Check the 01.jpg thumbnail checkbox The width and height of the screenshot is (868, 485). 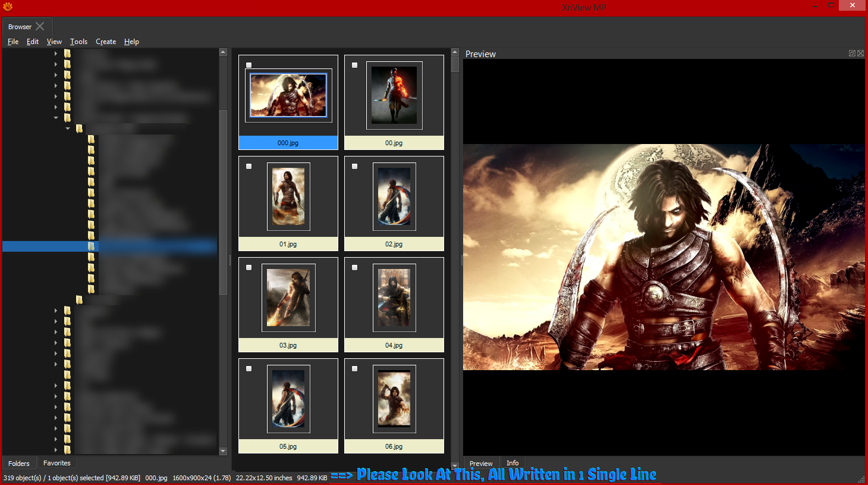[249, 167]
